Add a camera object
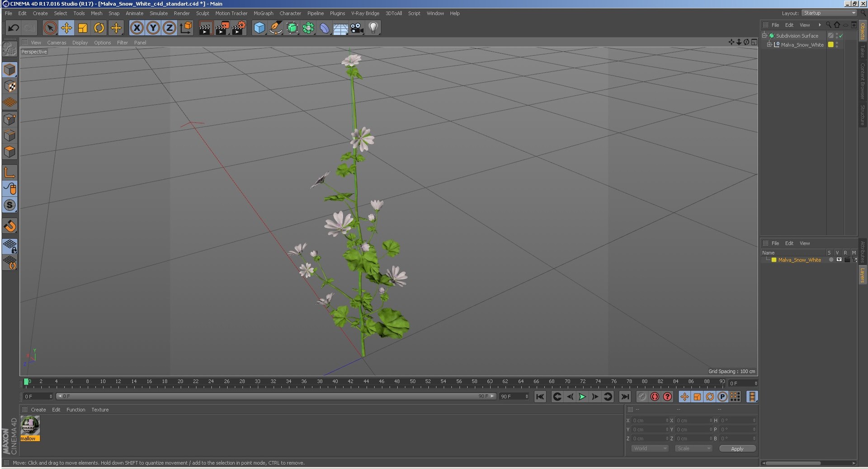Screen dimensions: 868x469 pos(357,28)
